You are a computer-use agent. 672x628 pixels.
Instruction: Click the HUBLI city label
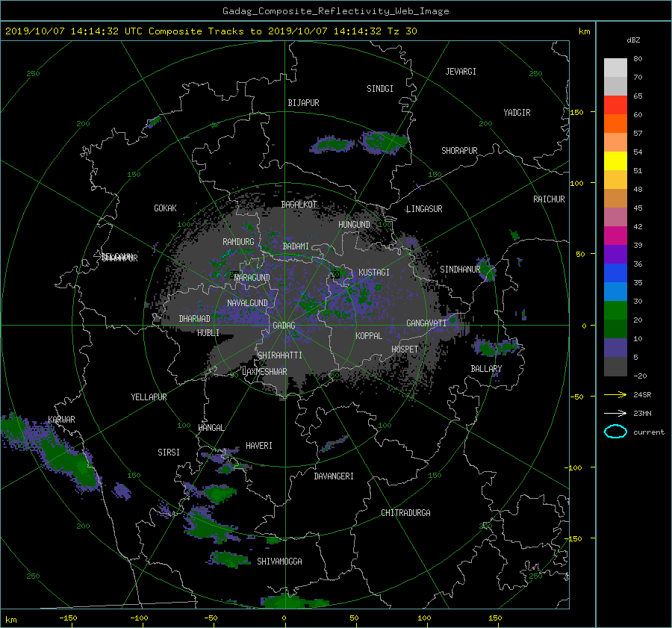[x=208, y=333]
